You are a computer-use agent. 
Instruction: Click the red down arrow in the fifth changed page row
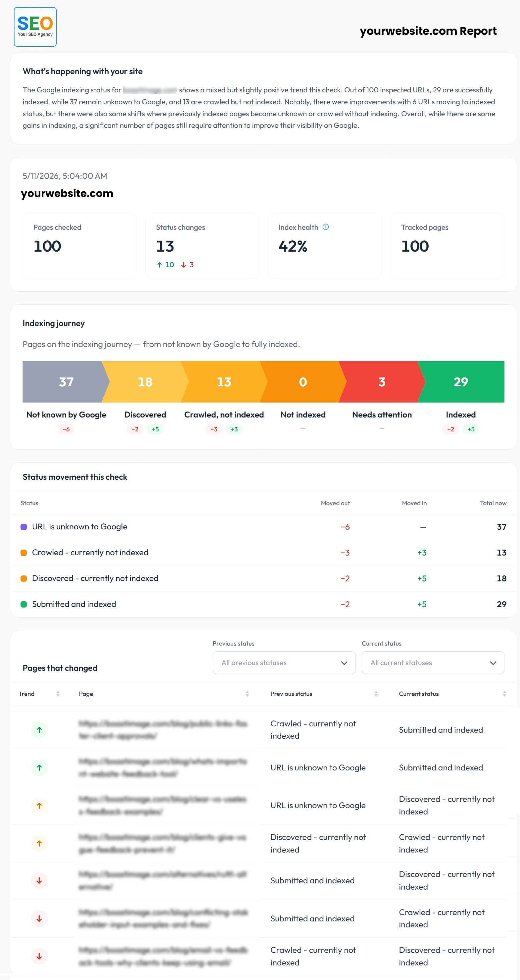click(39, 880)
